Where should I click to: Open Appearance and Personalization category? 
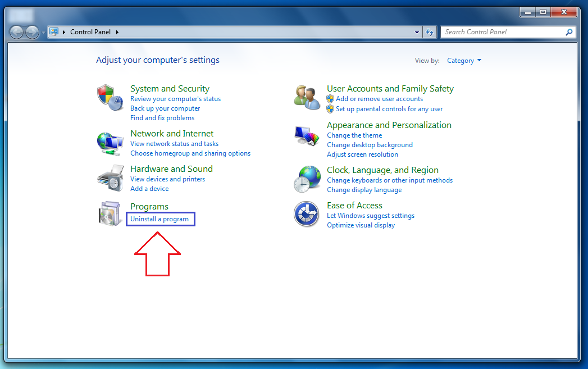pyautogui.click(x=389, y=125)
